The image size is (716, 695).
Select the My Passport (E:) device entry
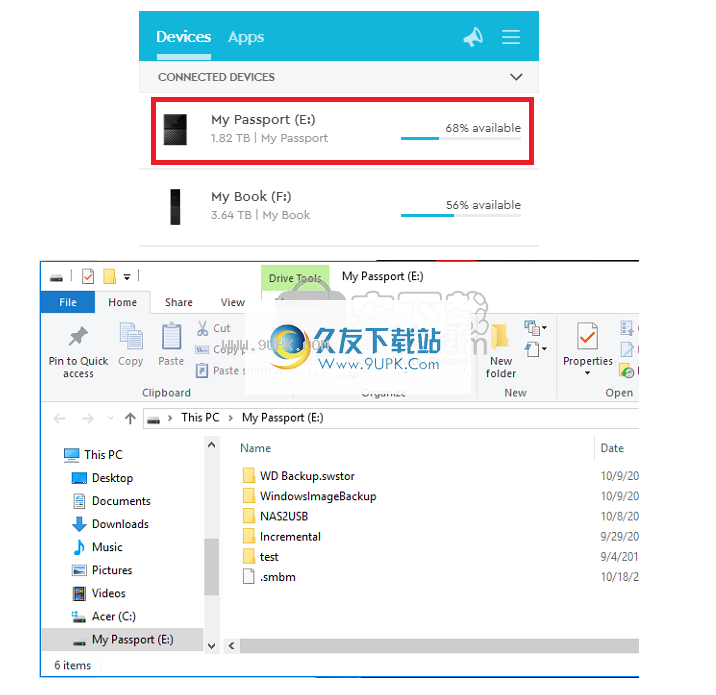pos(342,131)
